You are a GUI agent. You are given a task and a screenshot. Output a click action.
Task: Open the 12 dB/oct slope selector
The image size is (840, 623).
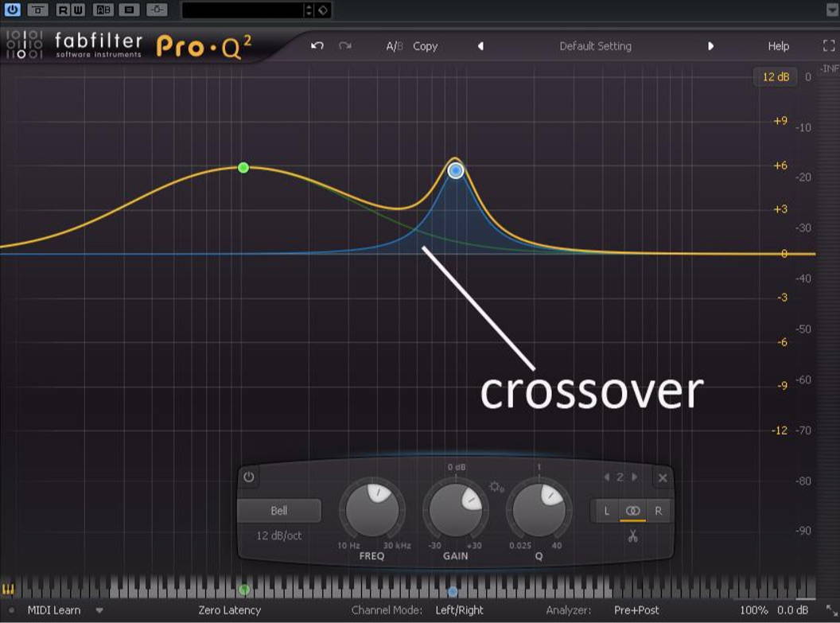[279, 535]
